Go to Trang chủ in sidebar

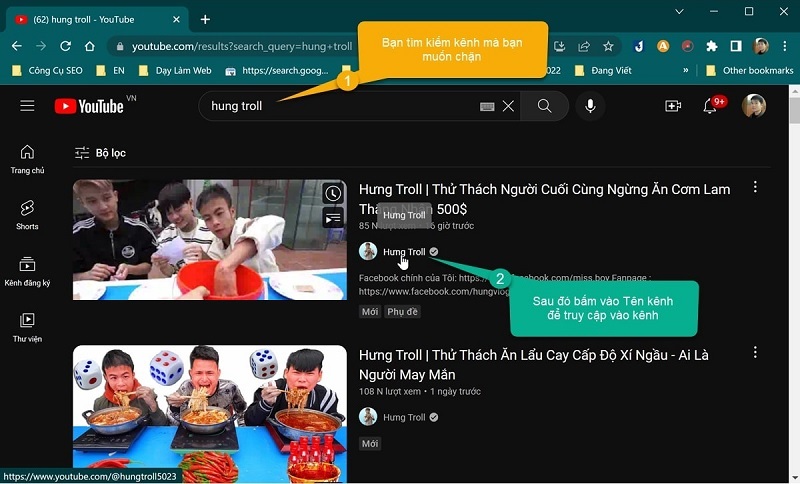tap(27, 159)
